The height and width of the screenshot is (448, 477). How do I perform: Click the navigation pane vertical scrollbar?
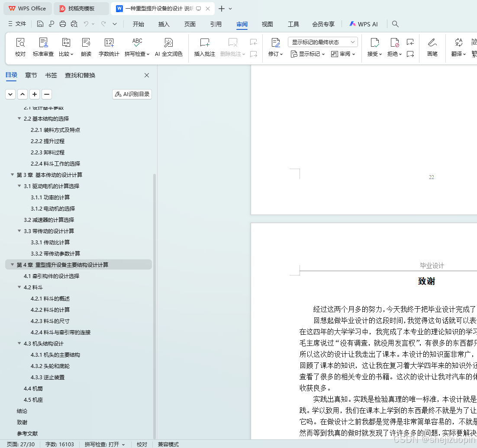tap(155, 306)
